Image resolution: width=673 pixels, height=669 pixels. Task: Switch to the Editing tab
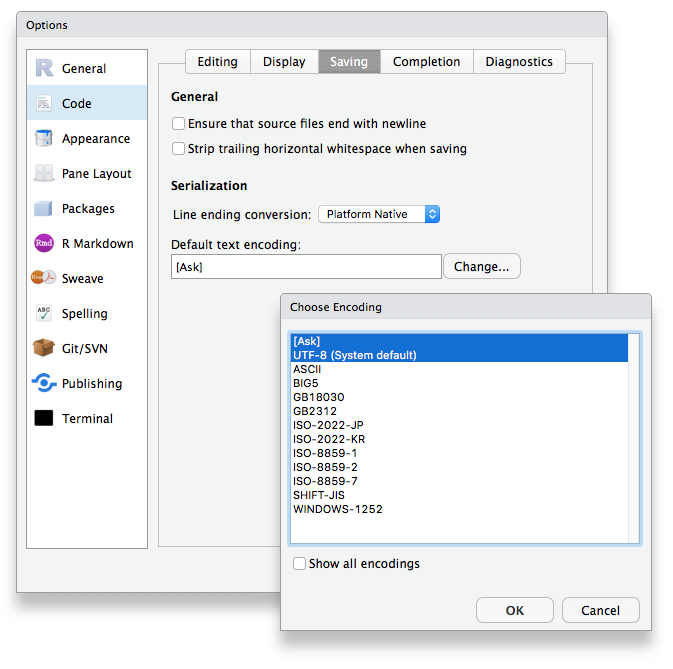217,62
